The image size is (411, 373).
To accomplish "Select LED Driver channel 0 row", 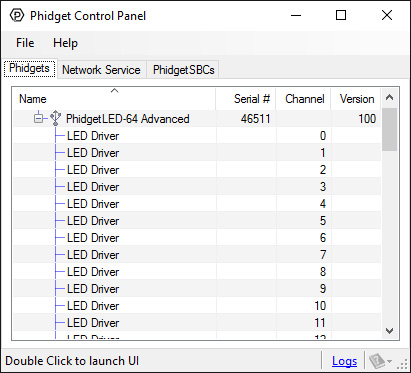I will coord(197,136).
